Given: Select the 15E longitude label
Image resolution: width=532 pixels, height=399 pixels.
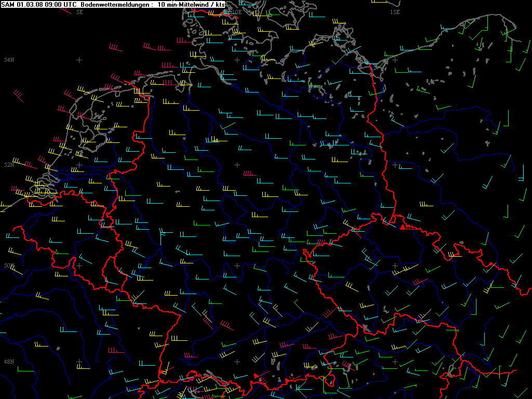Looking at the screenshot, I should [x=395, y=11].
